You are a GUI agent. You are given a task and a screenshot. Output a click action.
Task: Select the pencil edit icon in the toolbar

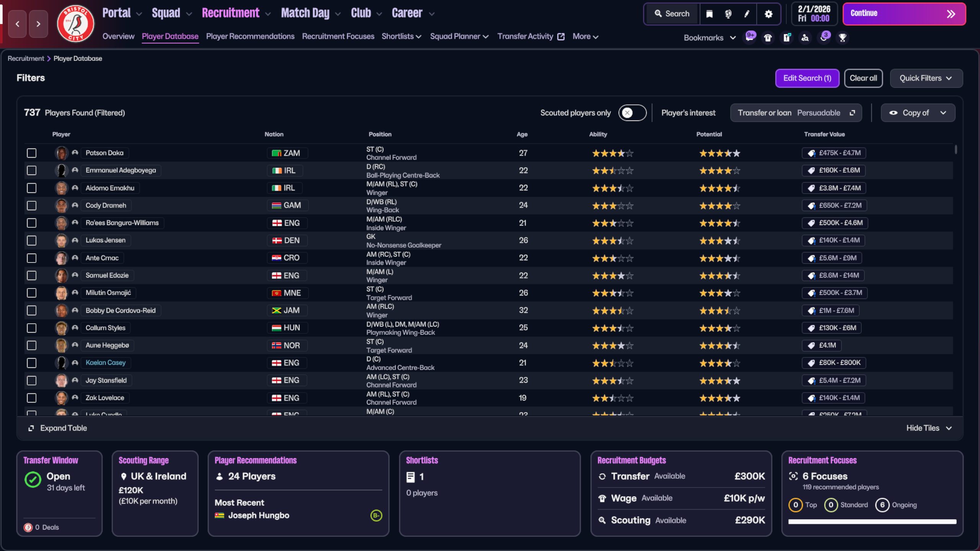point(747,14)
